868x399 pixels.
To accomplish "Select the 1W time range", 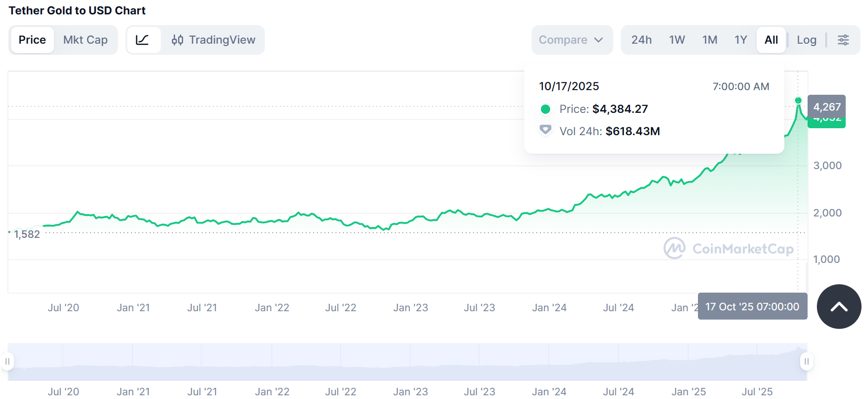I will (x=677, y=40).
